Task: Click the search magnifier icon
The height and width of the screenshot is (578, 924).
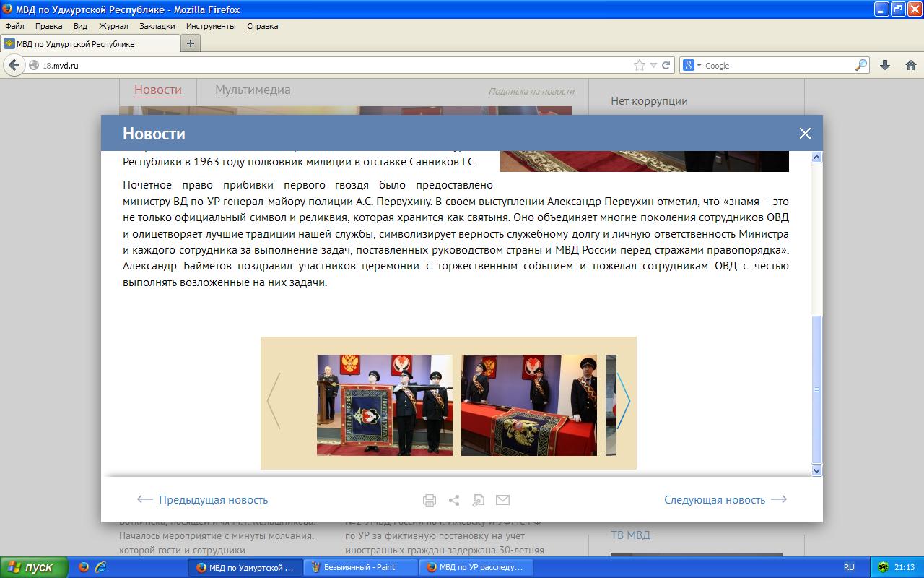Action: pos(860,65)
